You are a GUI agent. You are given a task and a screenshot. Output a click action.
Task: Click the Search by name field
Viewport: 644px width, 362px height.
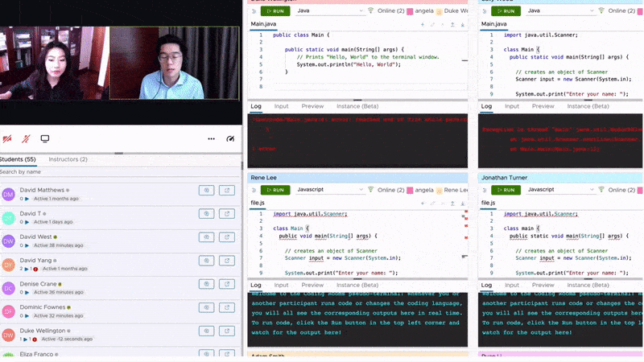(x=119, y=172)
